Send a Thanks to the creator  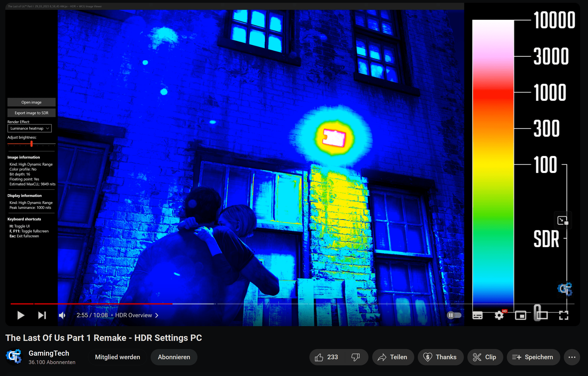pyautogui.click(x=440, y=357)
